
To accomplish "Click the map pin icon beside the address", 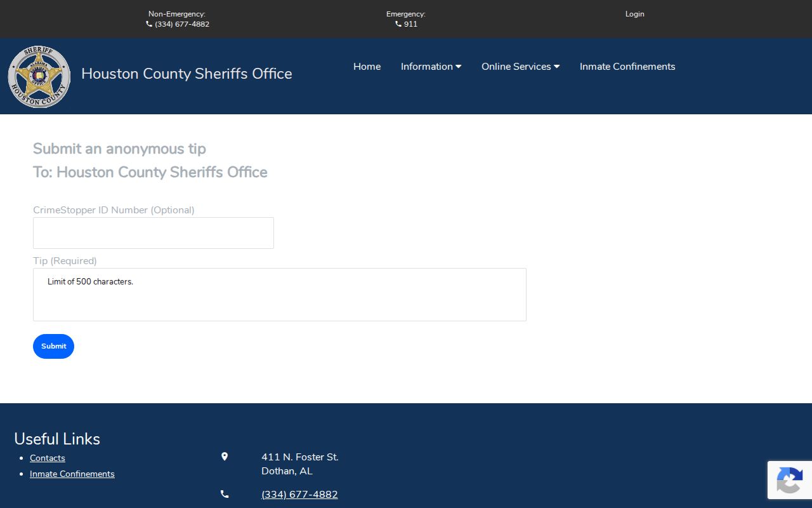I will pos(225,457).
